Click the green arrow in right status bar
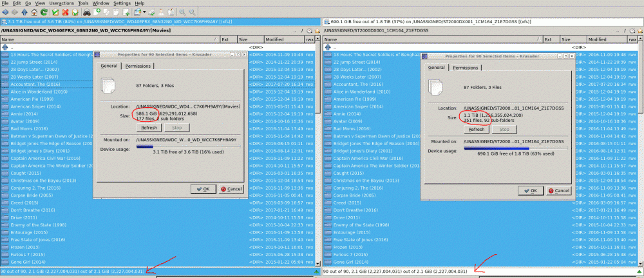644x278 pixels. point(639,272)
